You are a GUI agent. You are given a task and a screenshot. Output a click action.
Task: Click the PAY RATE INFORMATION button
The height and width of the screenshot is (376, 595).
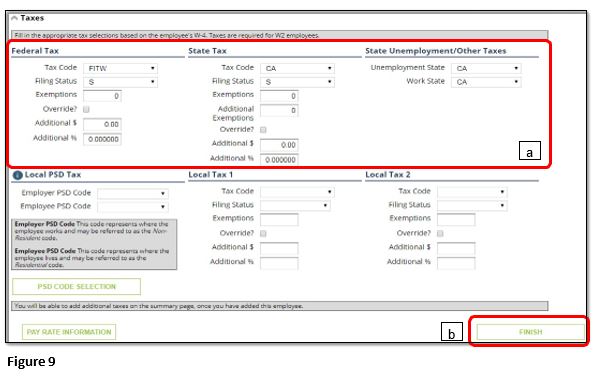pos(69,332)
